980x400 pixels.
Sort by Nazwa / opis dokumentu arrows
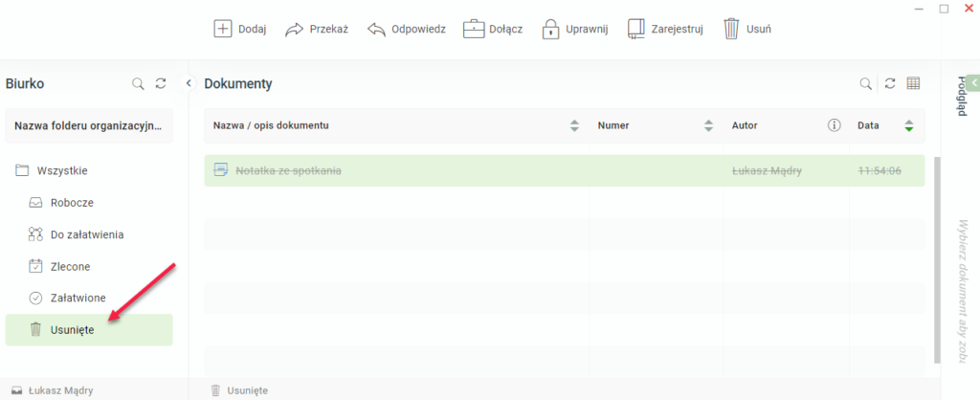[574, 125]
